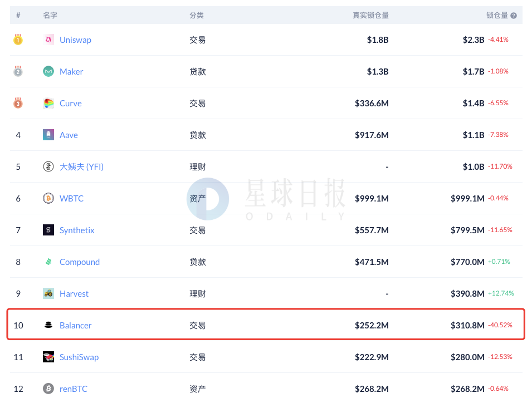Click the Compound green logo icon
The width and height of the screenshot is (532, 398).
pyautogui.click(x=48, y=262)
